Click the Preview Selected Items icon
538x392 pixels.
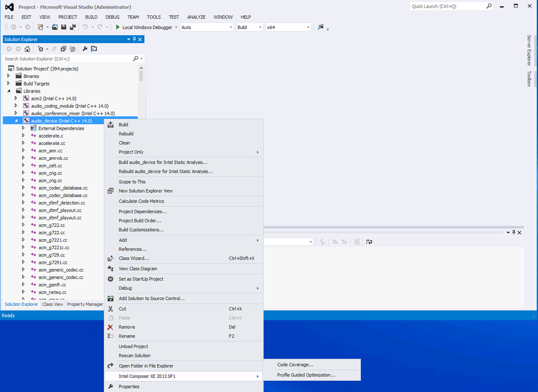[x=94, y=49]
